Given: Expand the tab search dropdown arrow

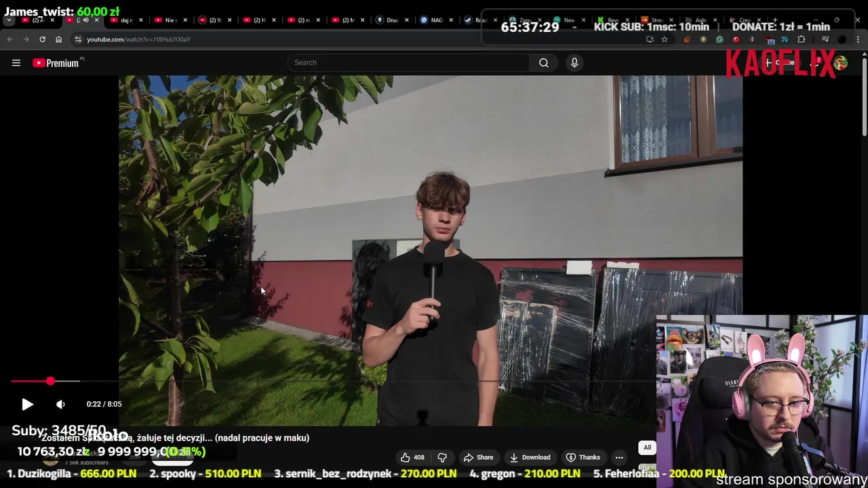Looking at the screenshot, I should click(9, 20).
